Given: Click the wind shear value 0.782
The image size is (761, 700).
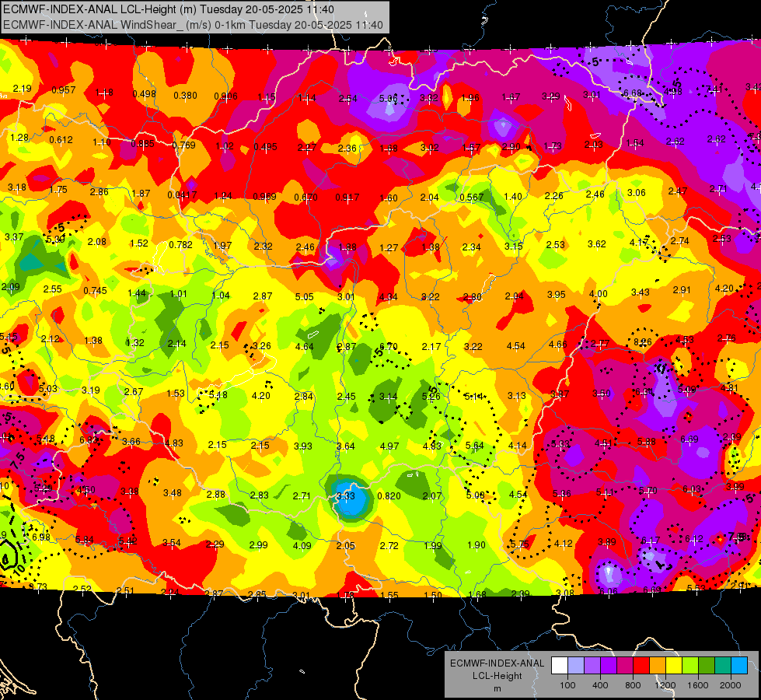Looking at the screenshot, I should (180, 245).
